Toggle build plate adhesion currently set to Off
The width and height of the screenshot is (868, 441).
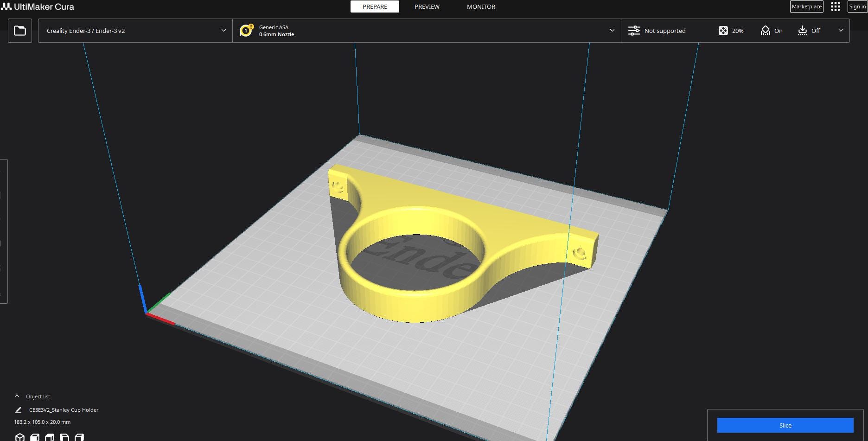click(809, 31)
